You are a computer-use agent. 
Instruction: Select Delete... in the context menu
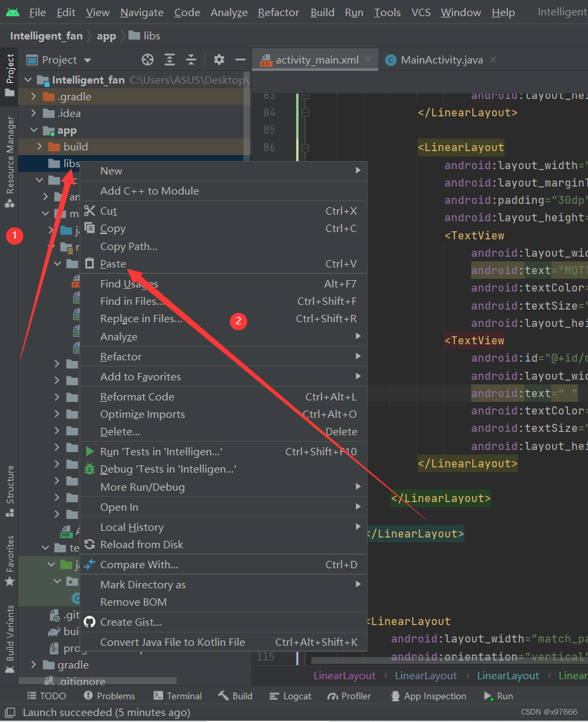(x=224, y=431)
